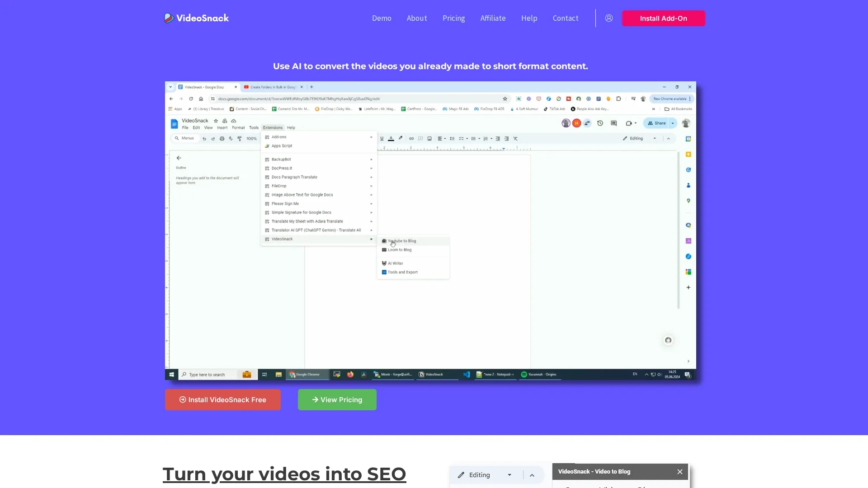The height and width of the screenshot is (488, 868).
Task: Open the Help link in site header
Action: [x=529, y=18]
